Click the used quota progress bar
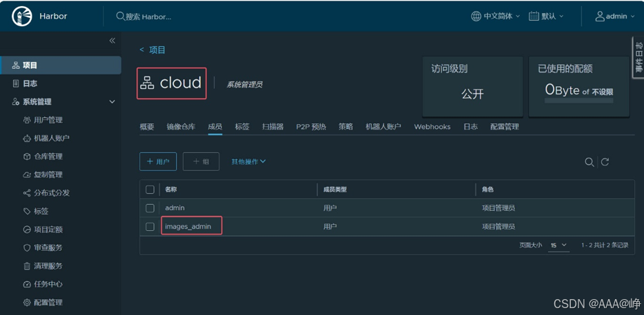Image resolution: width=644 pixels, height=315 pixels. 579,101
